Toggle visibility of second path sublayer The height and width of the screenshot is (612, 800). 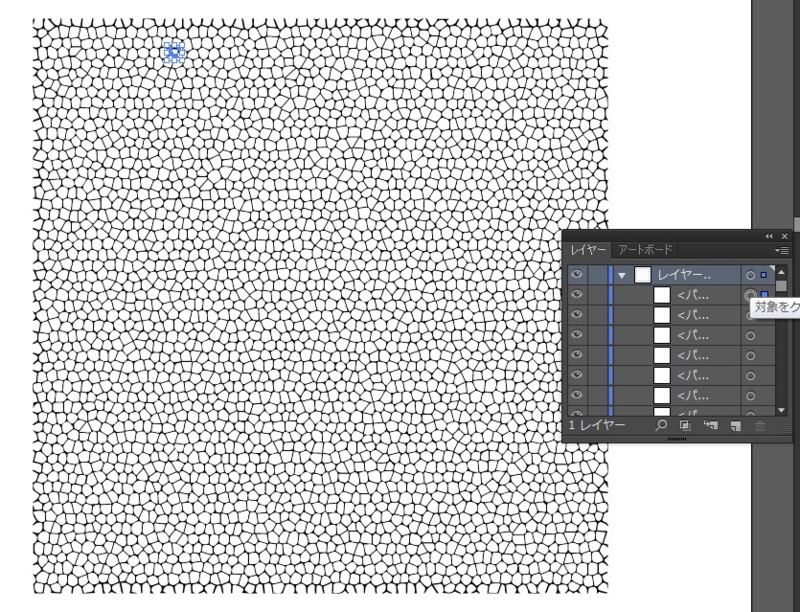577,314
